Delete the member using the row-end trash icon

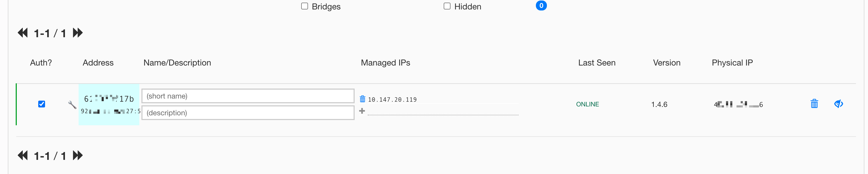[814, 104]
